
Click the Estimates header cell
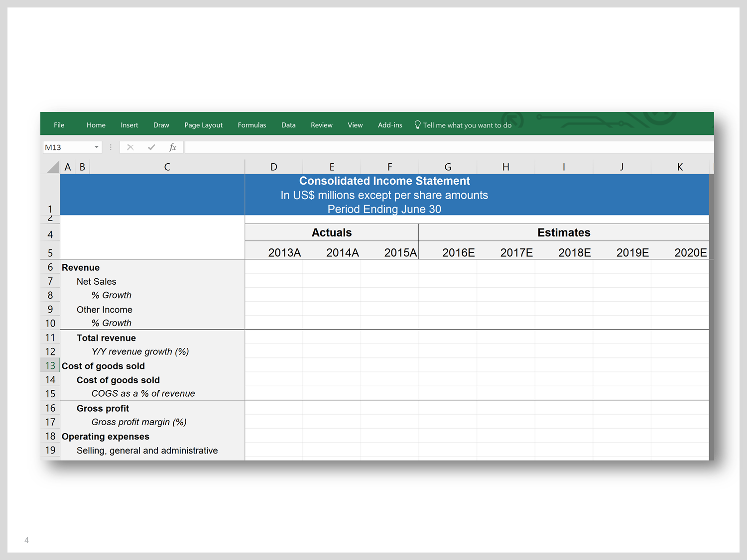click(x=564, y=232)
